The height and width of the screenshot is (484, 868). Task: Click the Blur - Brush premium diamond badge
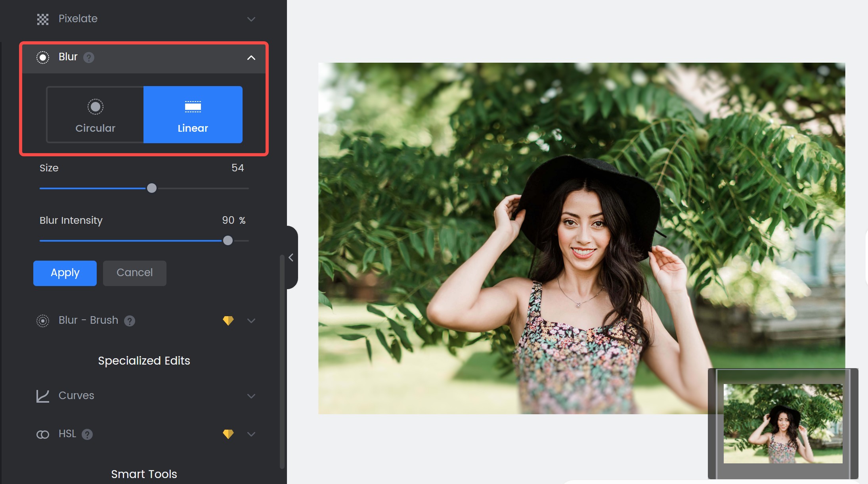pos(228,321)
